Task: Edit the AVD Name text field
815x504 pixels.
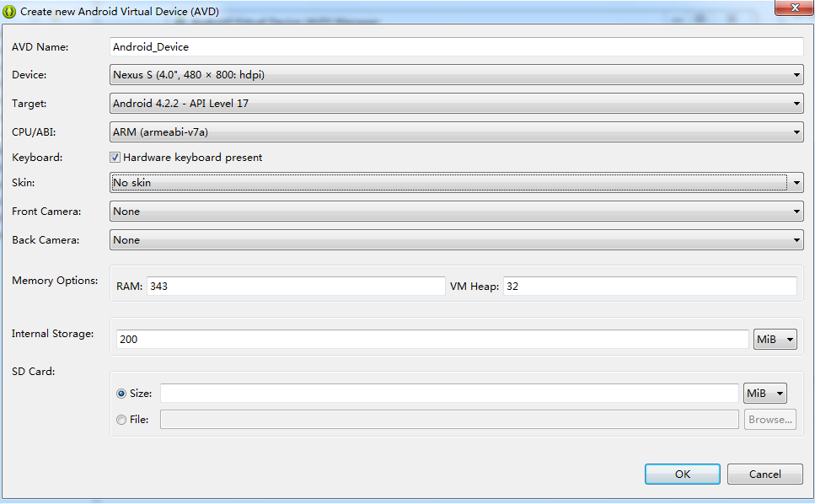Action: [x=456, y=46]
